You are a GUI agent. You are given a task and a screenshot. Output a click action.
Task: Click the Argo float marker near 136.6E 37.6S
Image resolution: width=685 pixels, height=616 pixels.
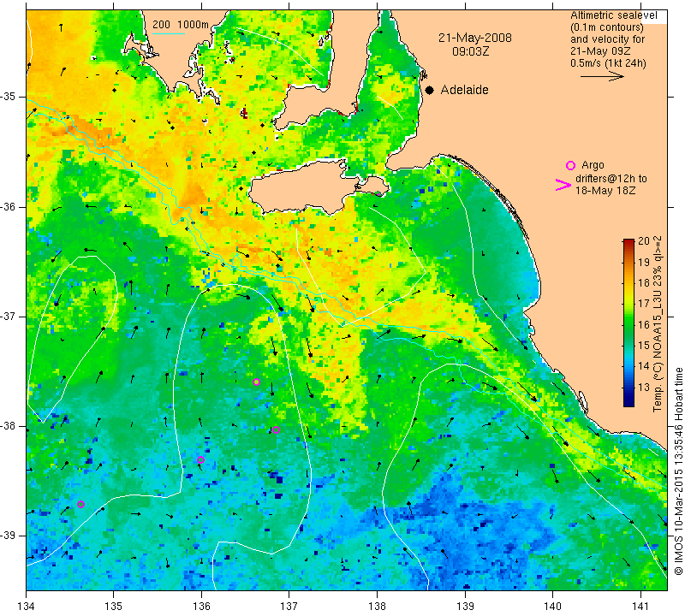256,382
